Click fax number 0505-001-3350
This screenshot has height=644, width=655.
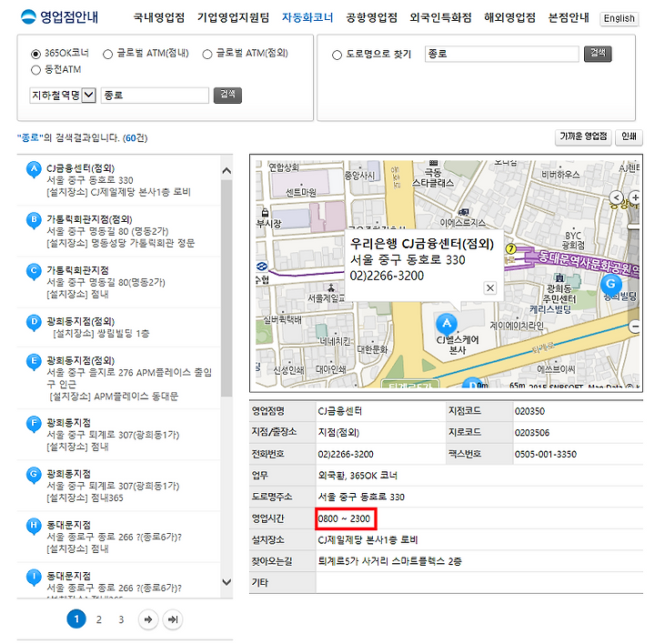click(x=546, y=455)
